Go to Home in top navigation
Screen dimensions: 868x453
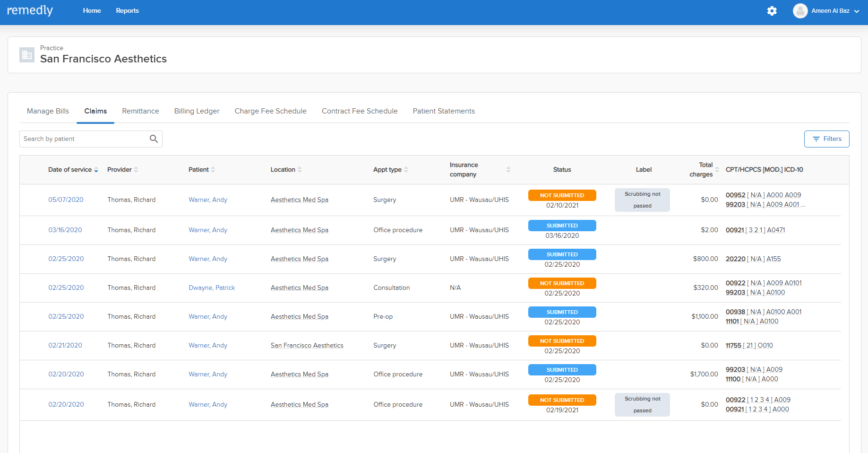tap(92, 10)
